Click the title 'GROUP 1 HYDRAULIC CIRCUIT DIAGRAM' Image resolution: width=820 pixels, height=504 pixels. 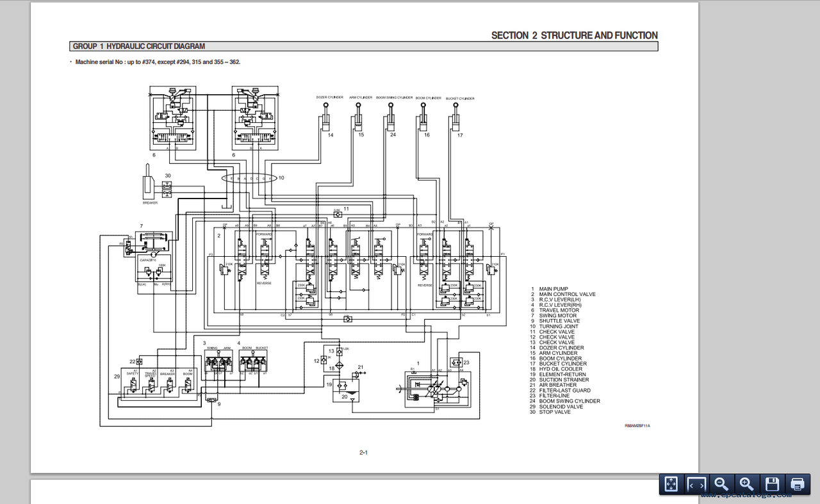tap(139, 46)
